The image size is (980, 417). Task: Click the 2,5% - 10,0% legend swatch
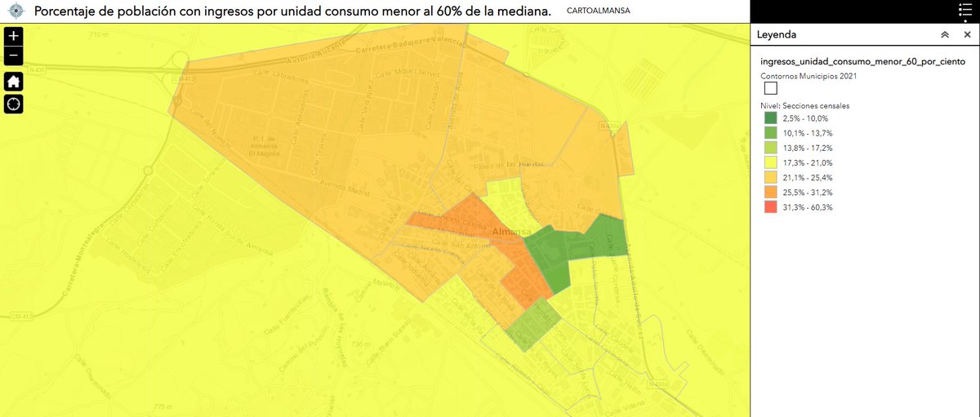[x=771, y=118]
